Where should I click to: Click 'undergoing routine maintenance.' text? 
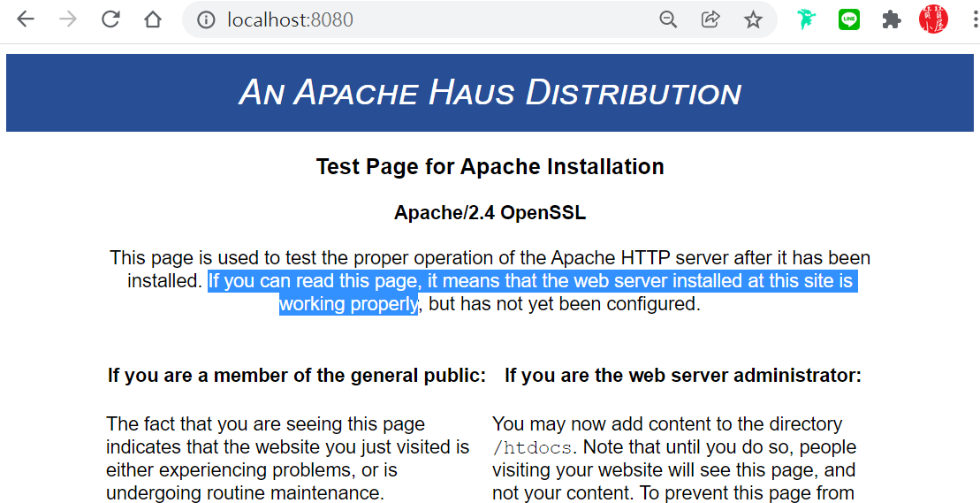245,492
